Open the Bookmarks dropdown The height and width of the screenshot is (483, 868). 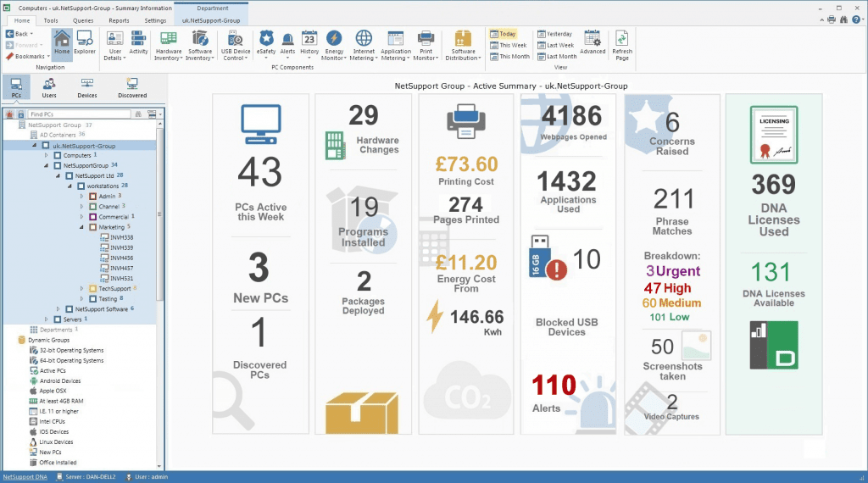point(28,57)
